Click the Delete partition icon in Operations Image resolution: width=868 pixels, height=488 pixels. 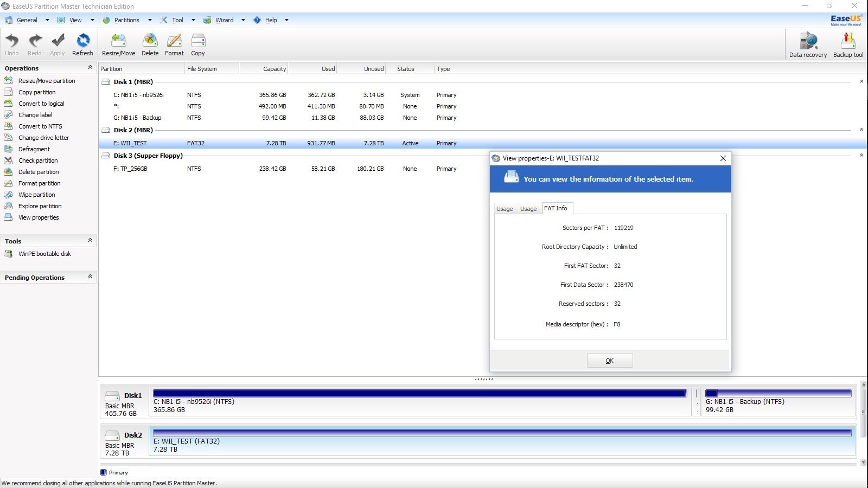pyautogui.click(x=8, y=171)
